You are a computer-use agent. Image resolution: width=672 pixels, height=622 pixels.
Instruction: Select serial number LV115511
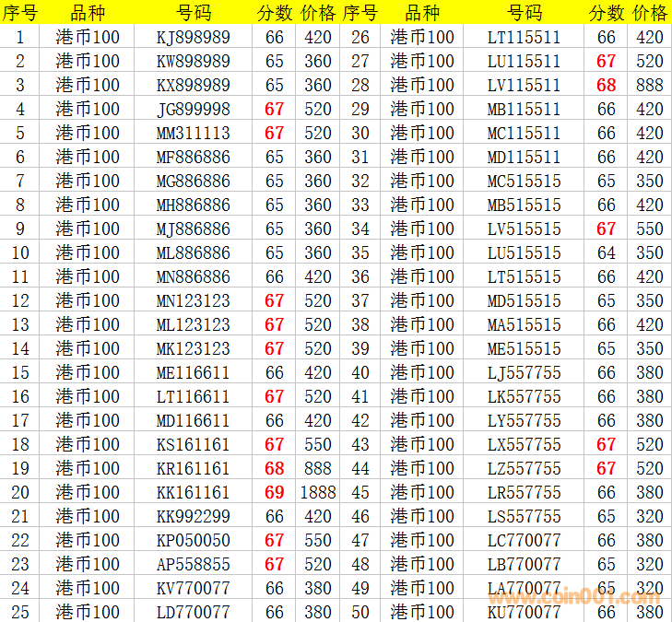coord(524,86)
